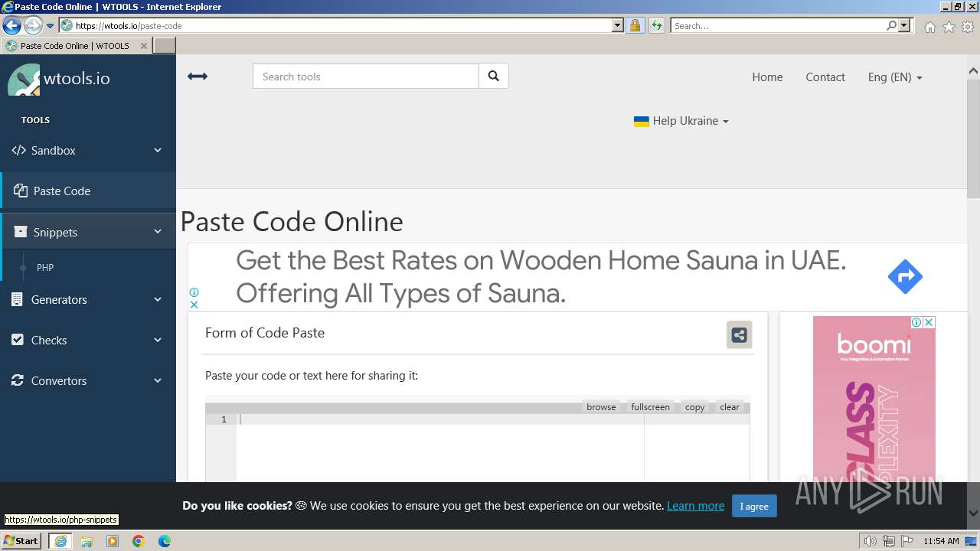Close the sauna ad with X icon
The height and width of the screenshot is (551, 980).
[194, 305]
